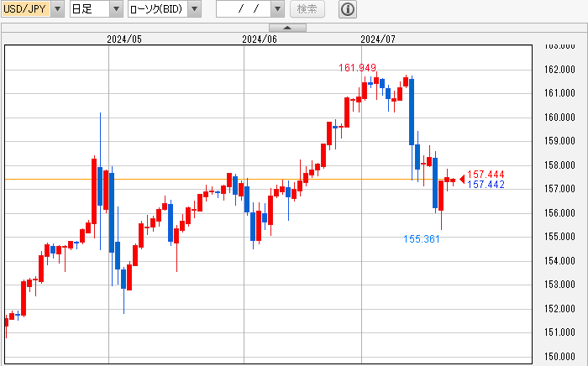Click the information (i) icon button
Viewport: 588px width, 366px height.
pos(348,9)
